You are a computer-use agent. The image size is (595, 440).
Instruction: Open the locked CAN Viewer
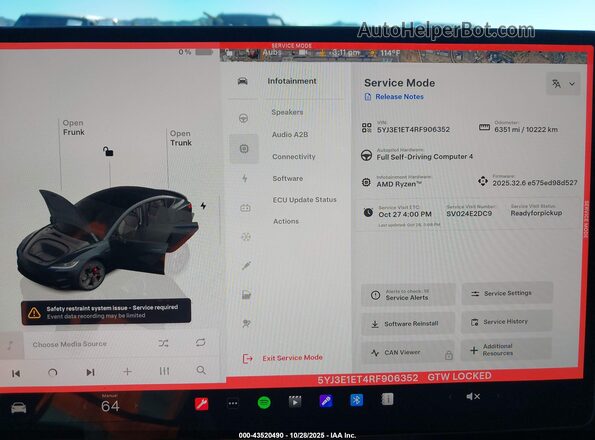point(407,353)
